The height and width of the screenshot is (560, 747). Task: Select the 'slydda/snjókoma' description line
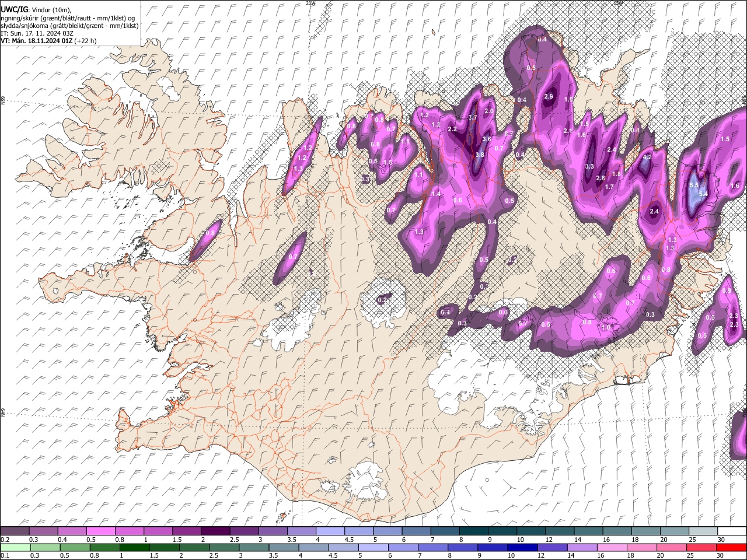[x=69, y=26]
